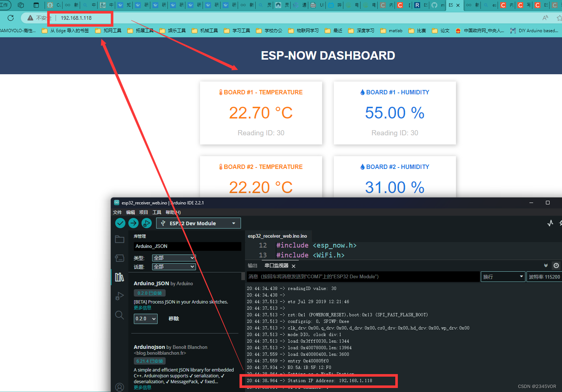Screen dimensions: 562x392
Task: Click the browser workspaces icon beside 工作
Action: [x=21, y=5]
